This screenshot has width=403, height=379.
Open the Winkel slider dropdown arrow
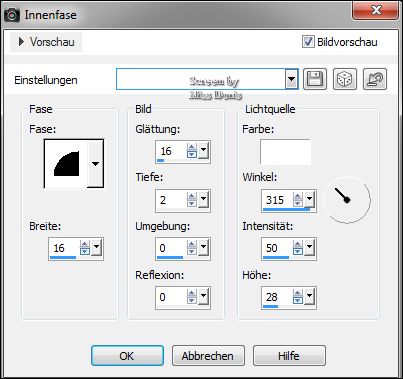tap(309, 199)
